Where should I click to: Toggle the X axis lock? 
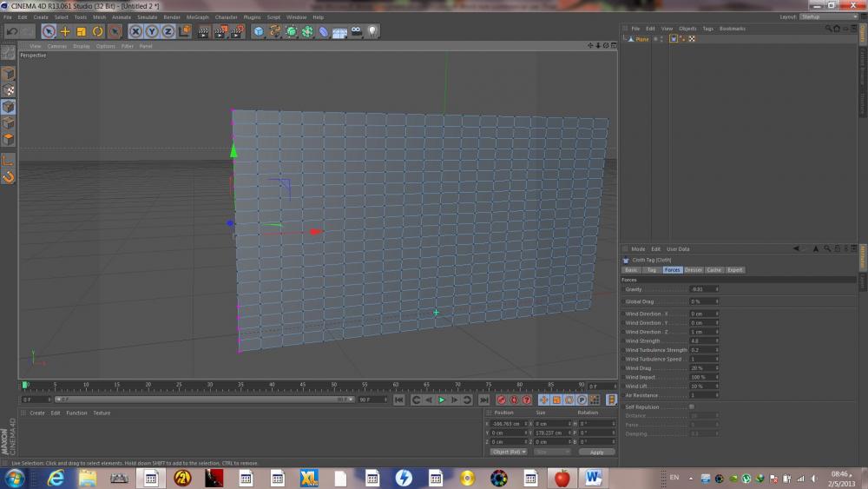(135, 31)
